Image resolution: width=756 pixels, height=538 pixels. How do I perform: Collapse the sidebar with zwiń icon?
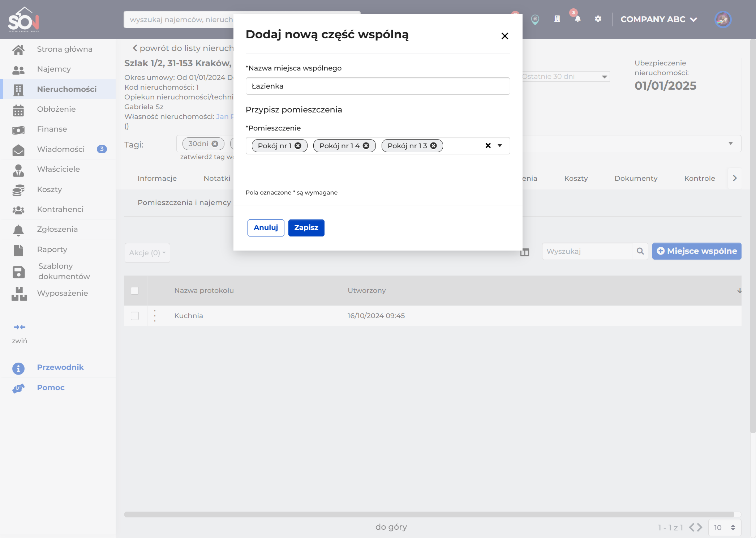(x=20, y=327)
